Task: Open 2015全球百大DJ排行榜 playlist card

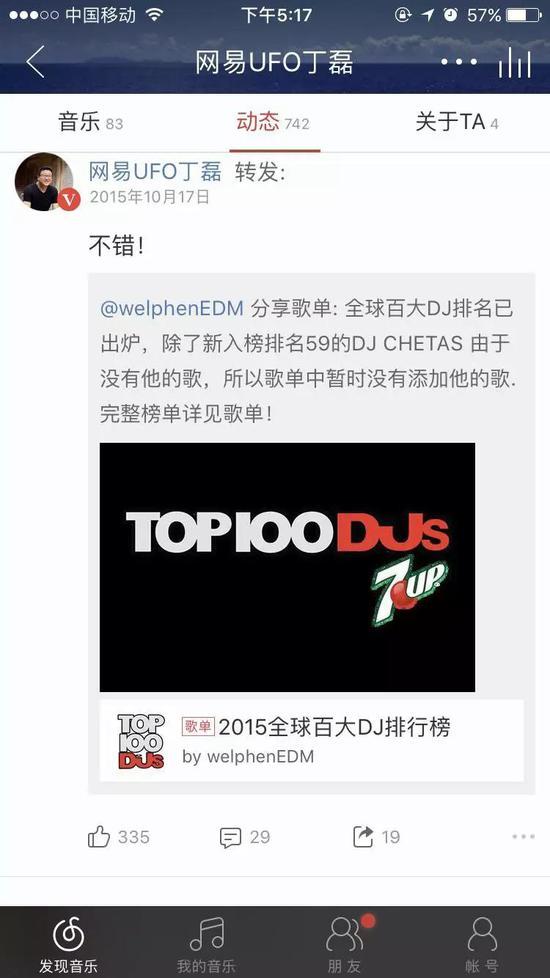Action: 312,740
